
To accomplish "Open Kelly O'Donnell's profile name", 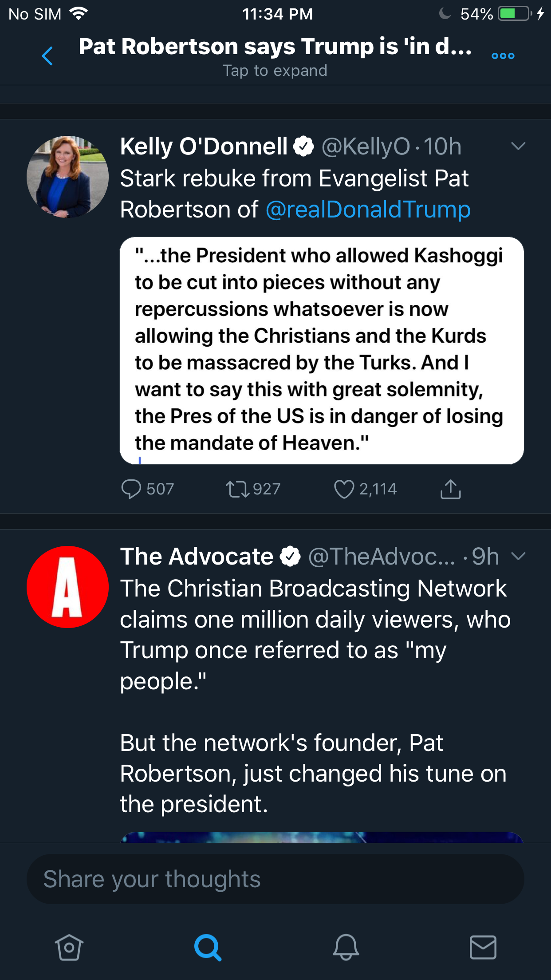I will [204, 146].
